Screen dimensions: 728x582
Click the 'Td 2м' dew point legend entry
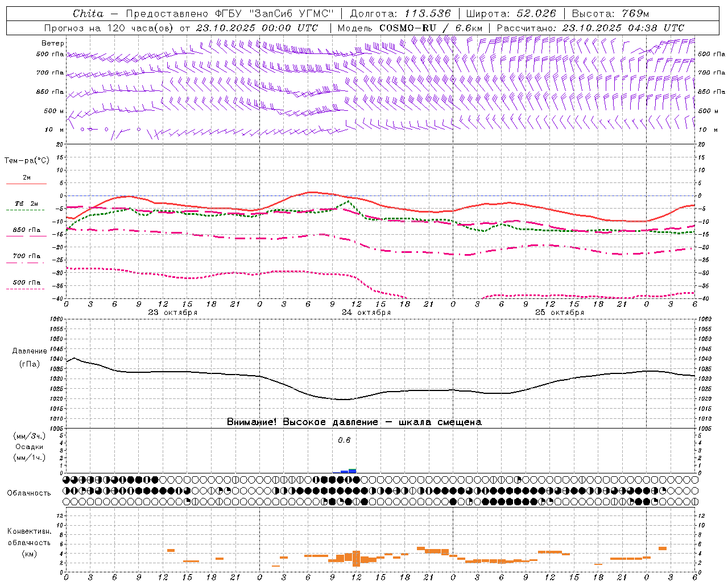click(x=26, y=206)
